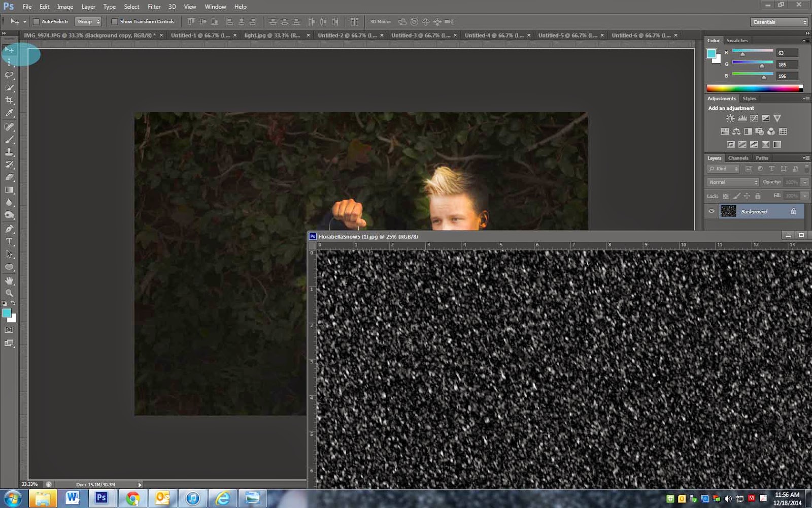Open the Color panel flyout menu

[806, 40]
